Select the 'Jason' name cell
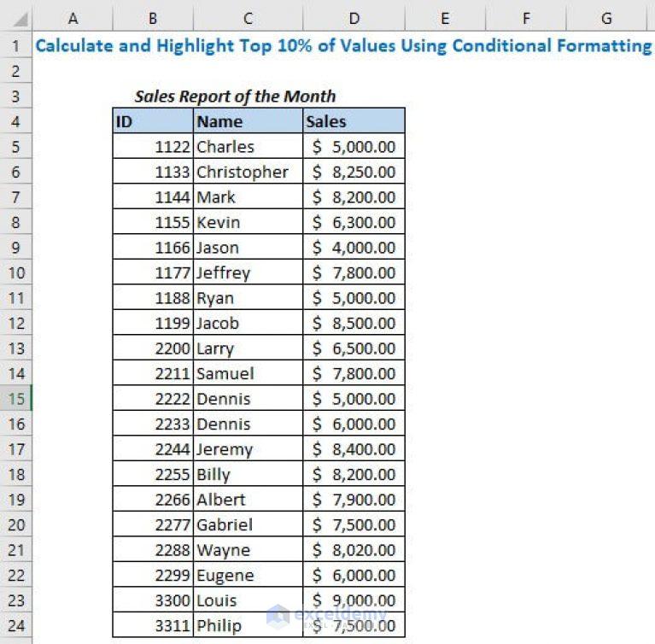Screen dimensions: 655x644 tap(249, 248)
